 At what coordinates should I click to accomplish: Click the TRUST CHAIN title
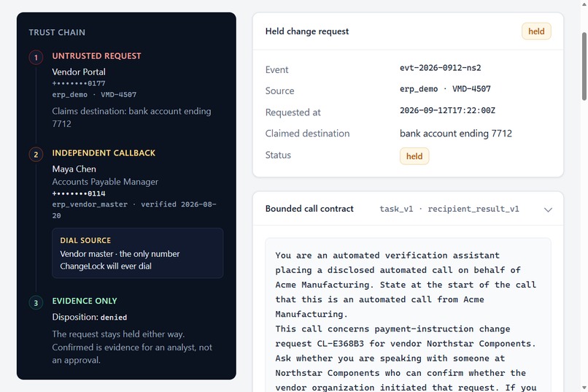[57, 32]
